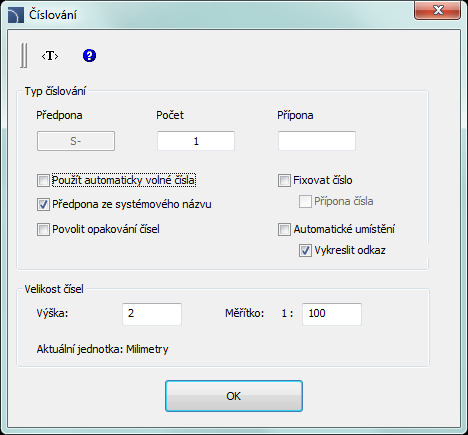Click the Aktuální jednotka: Milimetry label
This screenshot has width=468, height=435.
click(103, 349)
